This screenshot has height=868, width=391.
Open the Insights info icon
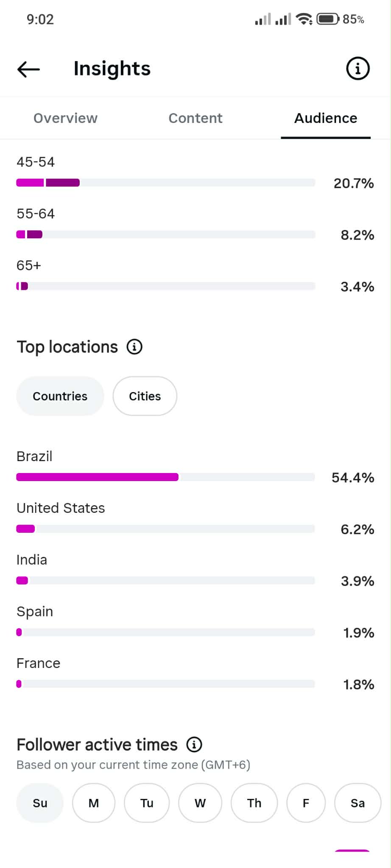358,69
